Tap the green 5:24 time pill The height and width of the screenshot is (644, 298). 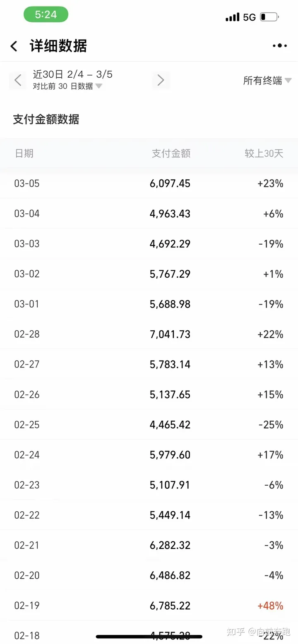(46, 14)
